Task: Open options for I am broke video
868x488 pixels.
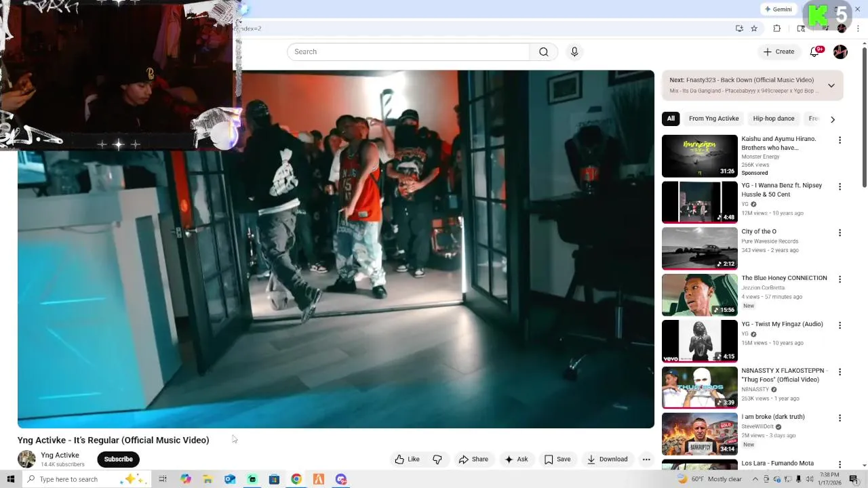Action: (x=840, y=418)
